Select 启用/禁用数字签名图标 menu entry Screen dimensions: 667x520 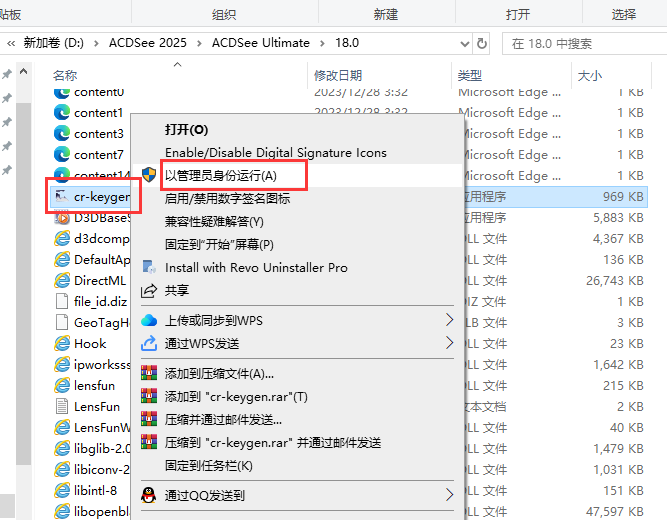click(x=228, y=198)
